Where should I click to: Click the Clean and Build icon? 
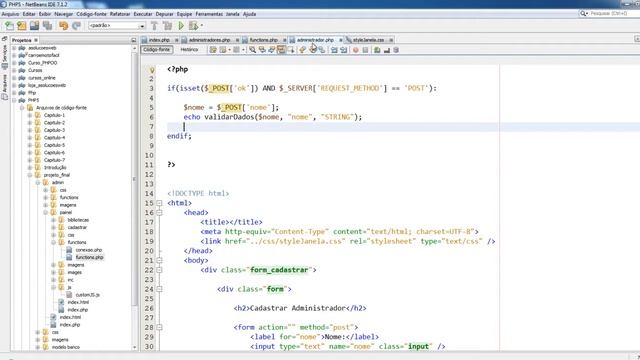[x=167, y=26]
